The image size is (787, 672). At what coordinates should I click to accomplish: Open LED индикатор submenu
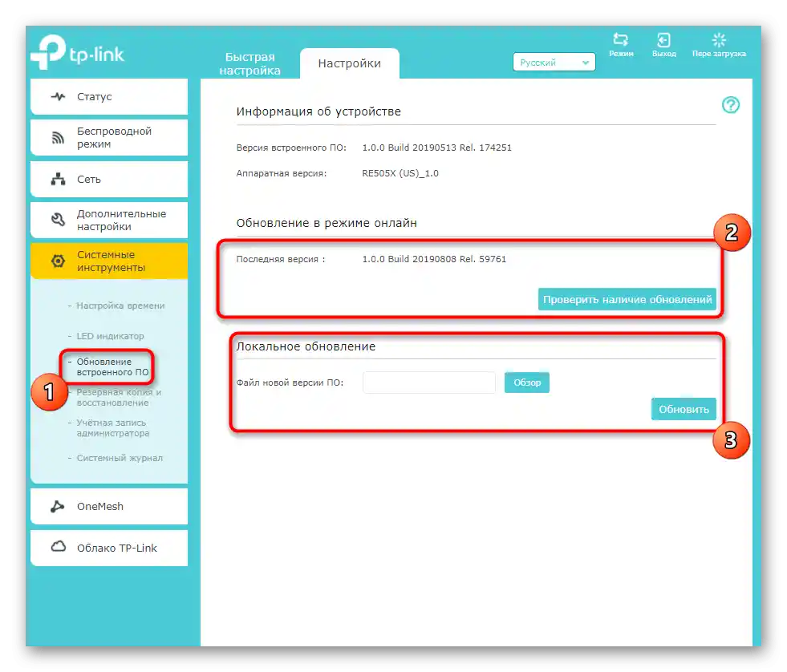coord(110,336)
